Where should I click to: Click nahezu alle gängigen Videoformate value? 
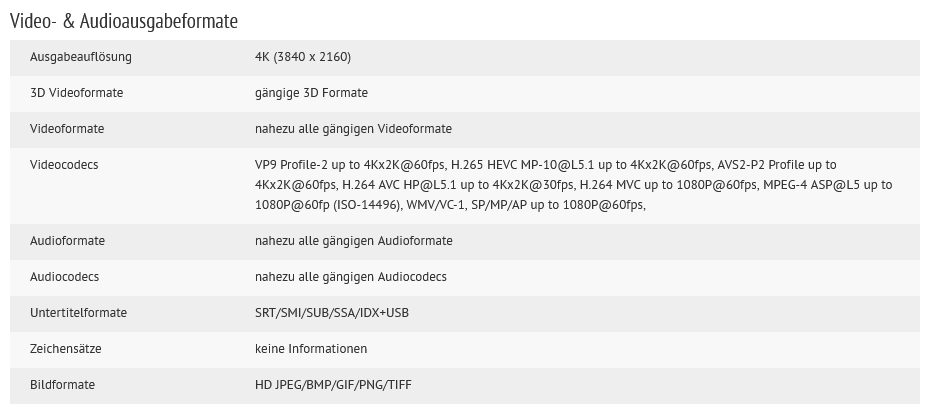pyautogui.click(x=353, y=129)
